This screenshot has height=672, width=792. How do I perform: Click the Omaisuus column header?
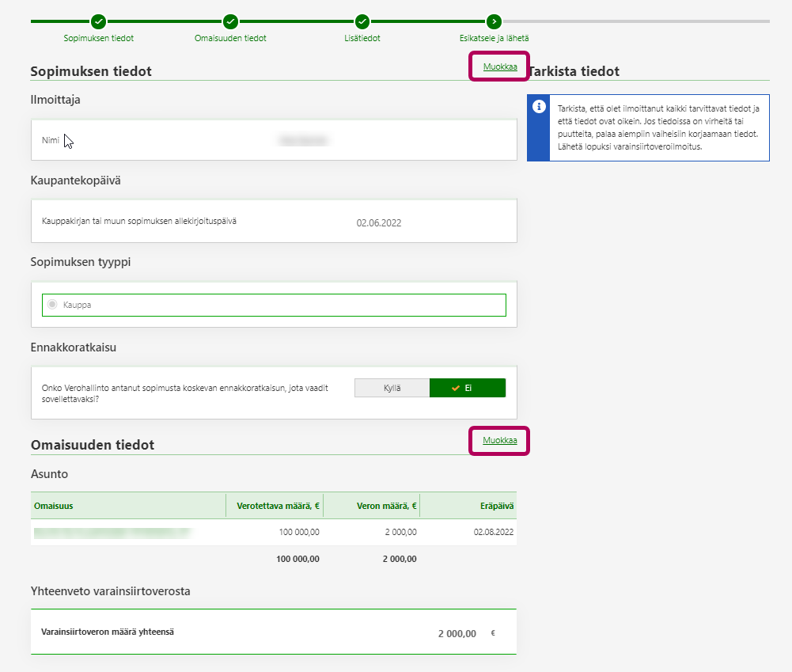tap(54, 506)
